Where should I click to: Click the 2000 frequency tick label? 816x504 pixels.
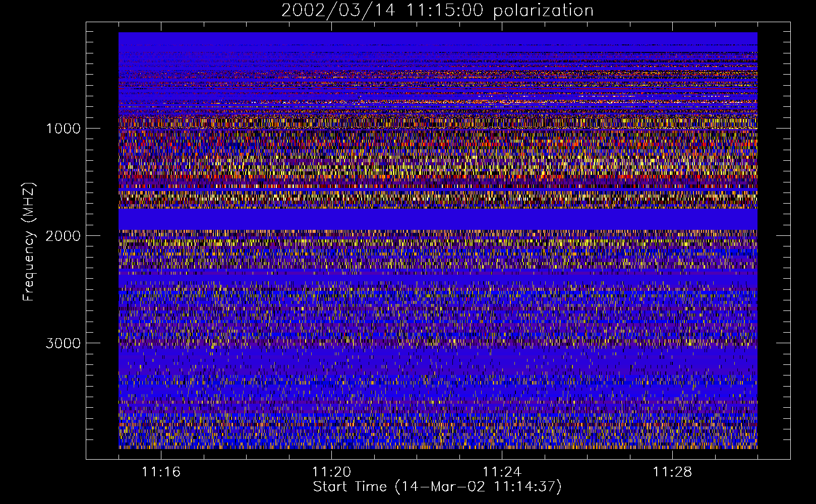click(x=63, y=236)
